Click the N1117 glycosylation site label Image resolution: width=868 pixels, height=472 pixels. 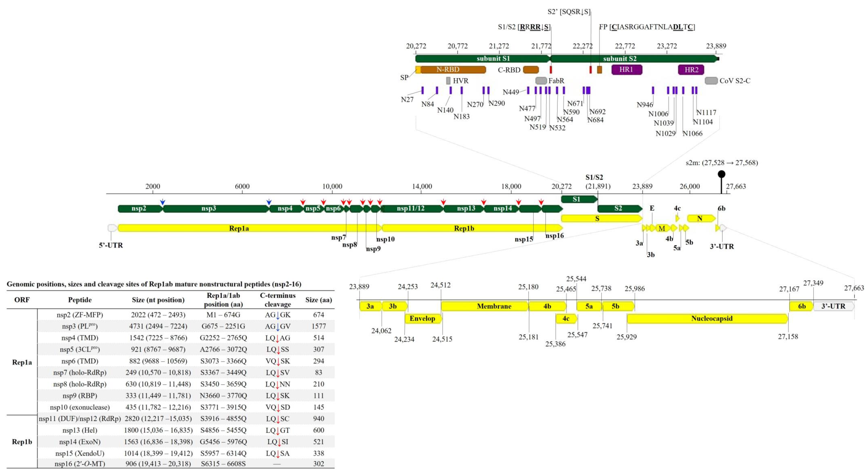pos(706,112)
